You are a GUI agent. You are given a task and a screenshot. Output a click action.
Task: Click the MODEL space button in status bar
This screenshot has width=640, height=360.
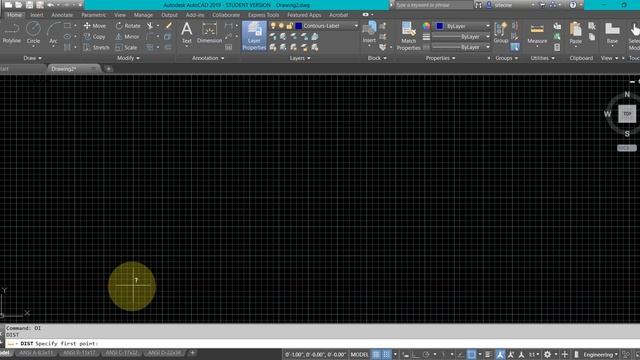[359, 354]
